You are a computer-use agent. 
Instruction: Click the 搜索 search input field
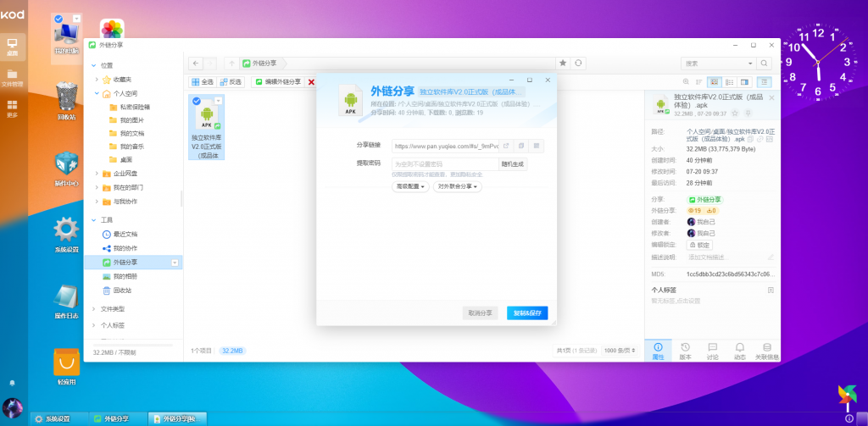[714, 64]
